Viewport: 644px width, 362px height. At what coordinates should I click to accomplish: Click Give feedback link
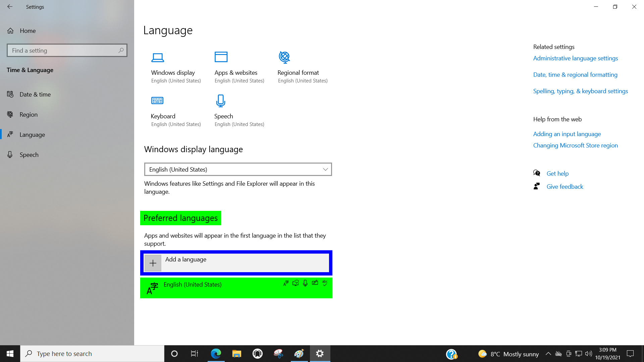[565, 187]
